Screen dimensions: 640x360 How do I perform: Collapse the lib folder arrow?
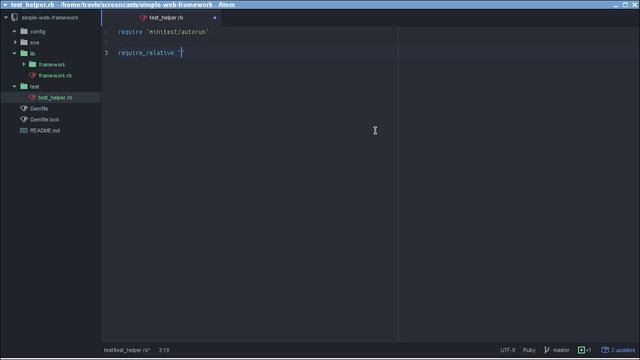15,53
